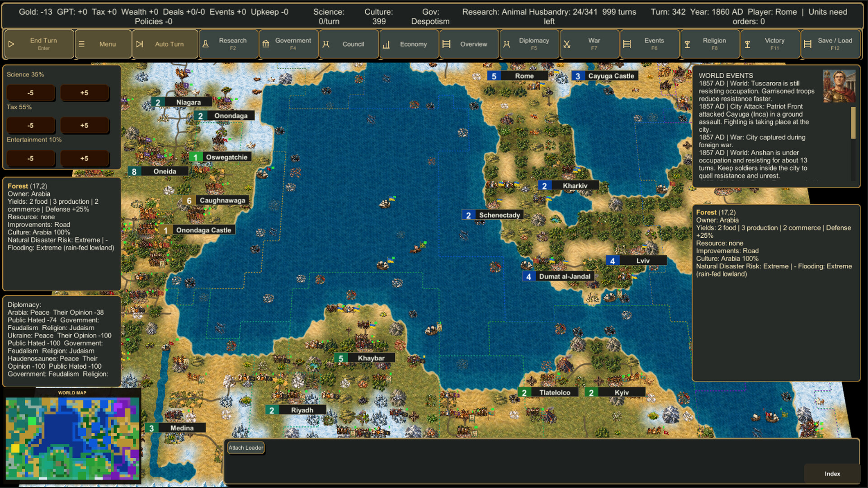Select the Dumat al-Jandal city label

click(558, 276)
